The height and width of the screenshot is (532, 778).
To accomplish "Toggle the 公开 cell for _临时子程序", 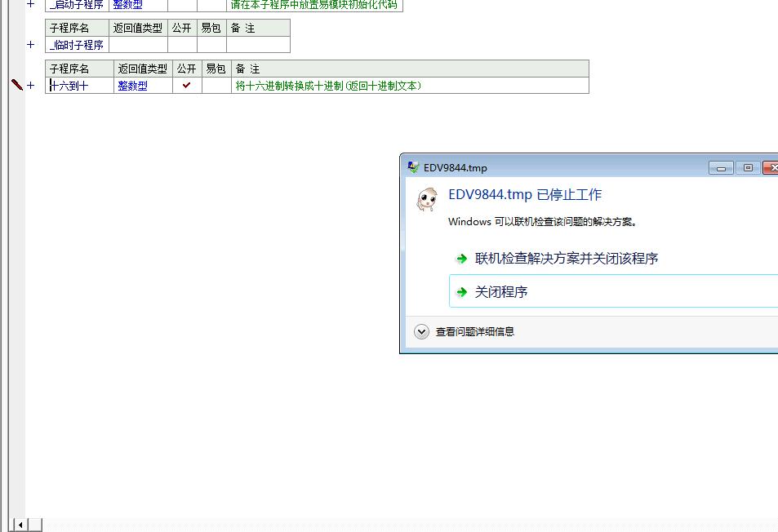I will click(182, 45).
